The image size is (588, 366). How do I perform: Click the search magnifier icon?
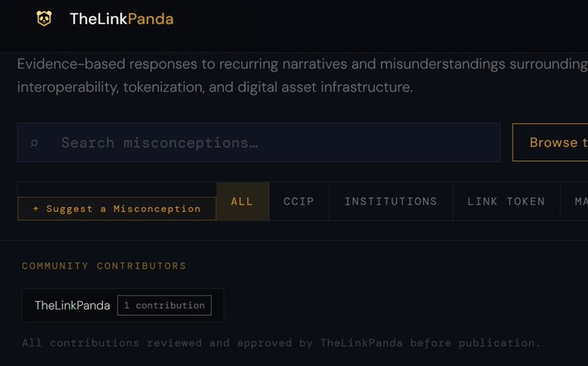(x=34, y=143)
